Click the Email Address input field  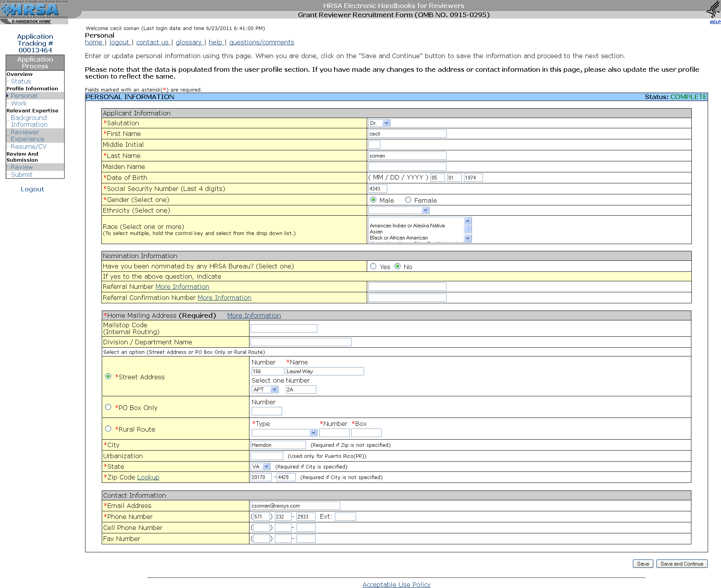tap(295, 506)
